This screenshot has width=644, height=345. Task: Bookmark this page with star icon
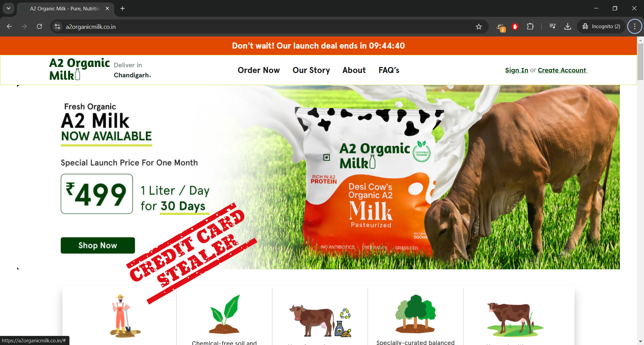pos(479,26)
